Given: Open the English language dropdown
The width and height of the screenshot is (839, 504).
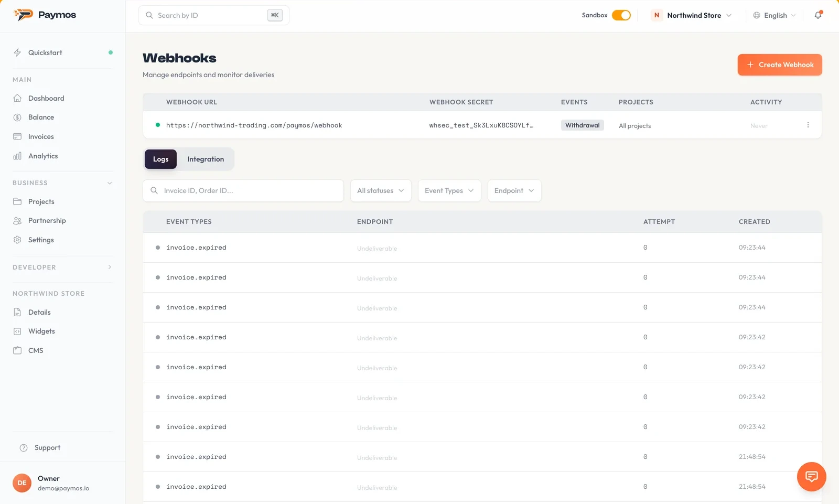Looking at the screenshot, I should [775, 15].
